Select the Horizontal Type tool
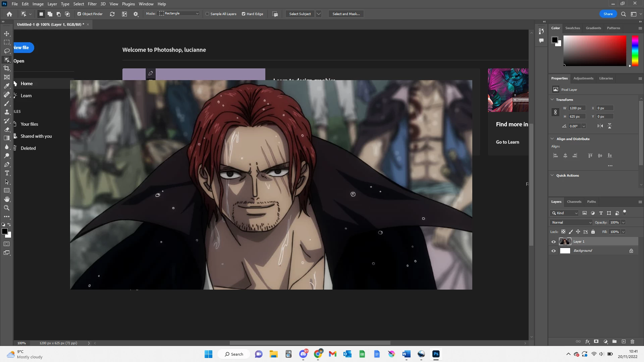 click(x=7, y=173)
